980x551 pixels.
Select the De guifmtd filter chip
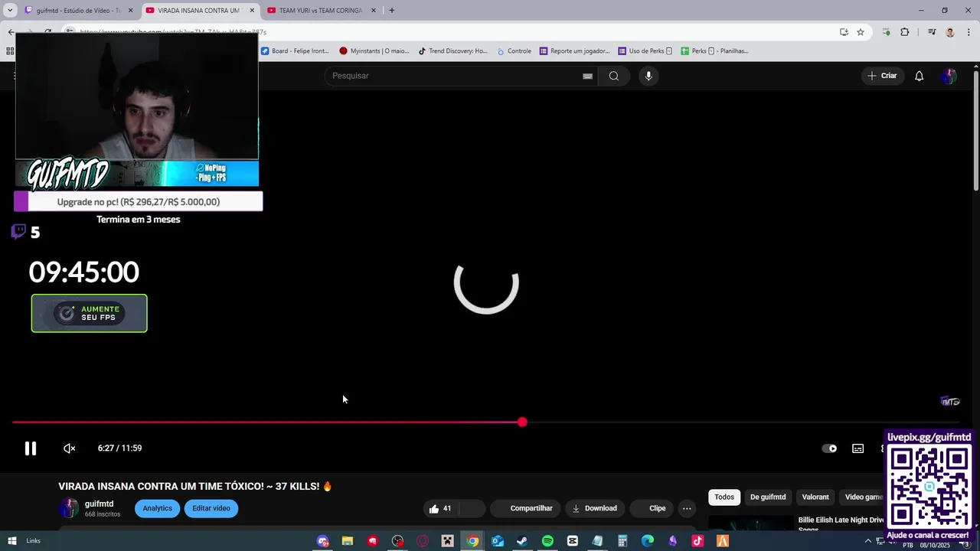click(x=768, y=497)
